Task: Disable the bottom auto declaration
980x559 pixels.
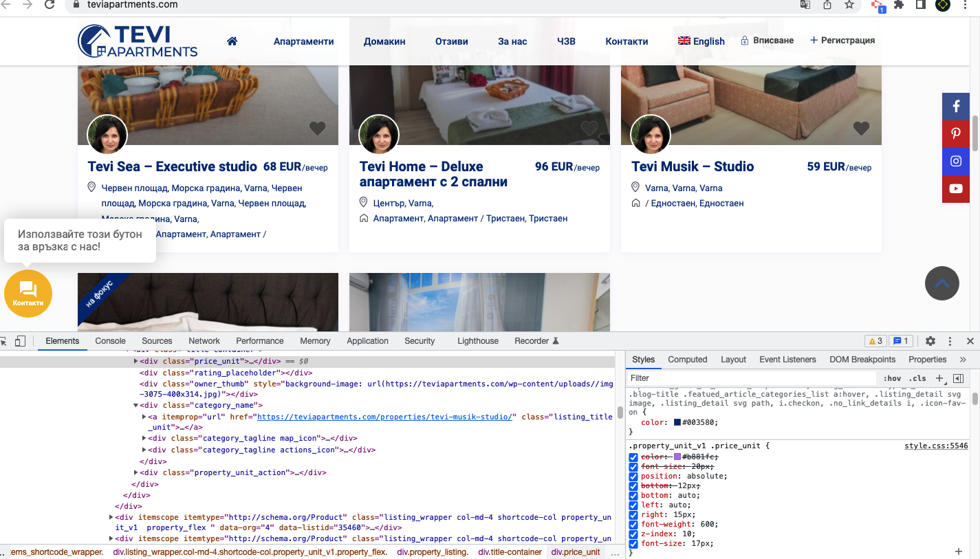Action: [x=633, y=496]
